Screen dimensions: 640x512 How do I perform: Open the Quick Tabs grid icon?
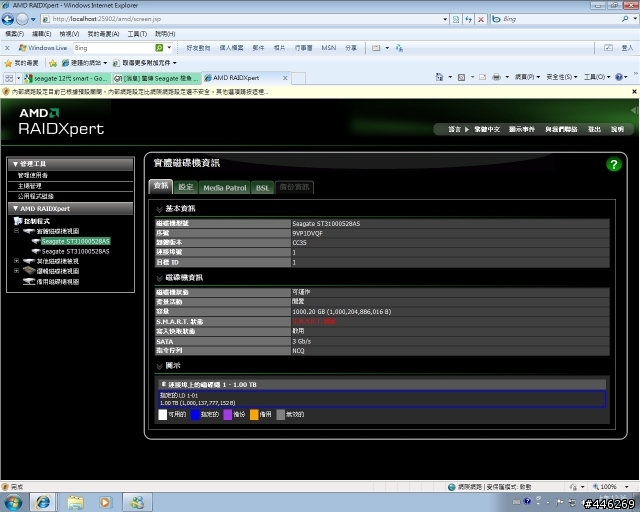pyautogui.click(x=9, y=78)
